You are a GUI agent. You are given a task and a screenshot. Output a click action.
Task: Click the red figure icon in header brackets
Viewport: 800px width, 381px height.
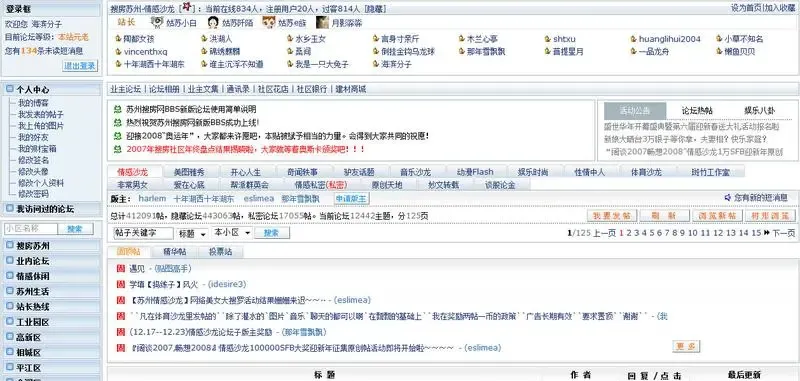(187, 8)
